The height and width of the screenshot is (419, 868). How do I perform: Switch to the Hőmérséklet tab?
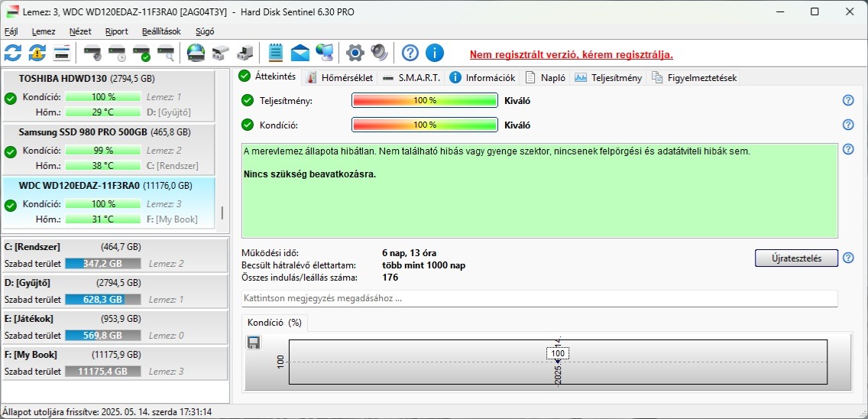coord(340,77)
